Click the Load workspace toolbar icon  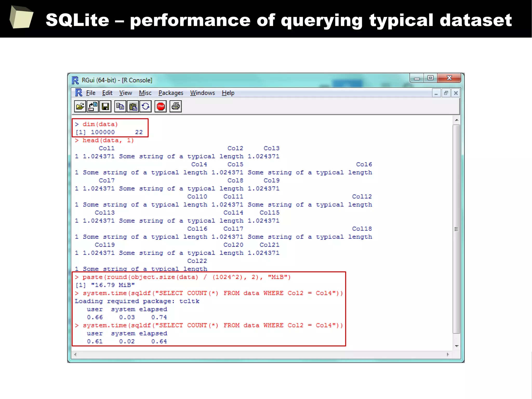[93, 106]
